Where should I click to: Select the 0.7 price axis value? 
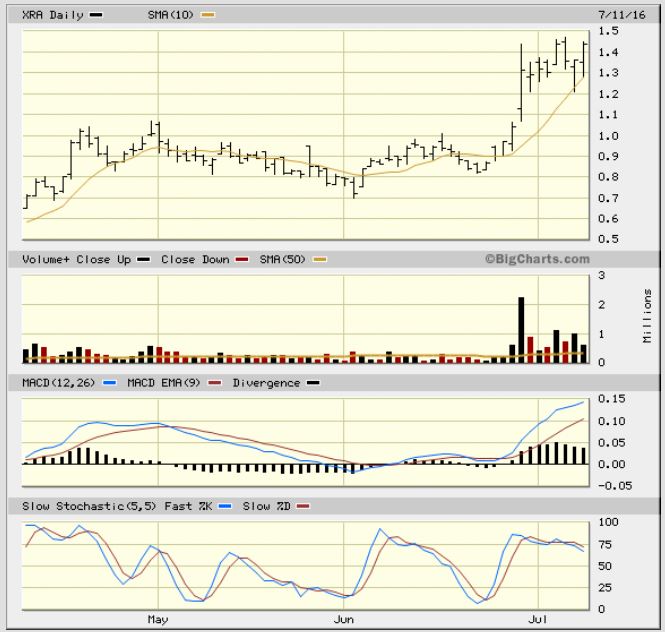pos(608,198)
